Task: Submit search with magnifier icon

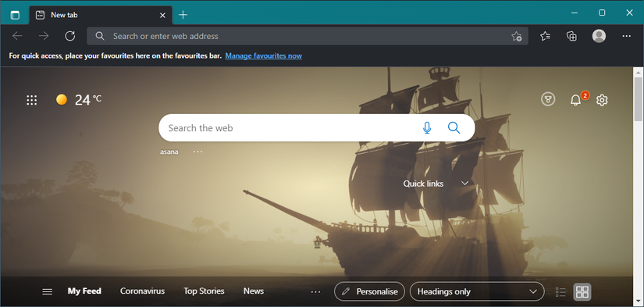Action: [x=454, y=128]
